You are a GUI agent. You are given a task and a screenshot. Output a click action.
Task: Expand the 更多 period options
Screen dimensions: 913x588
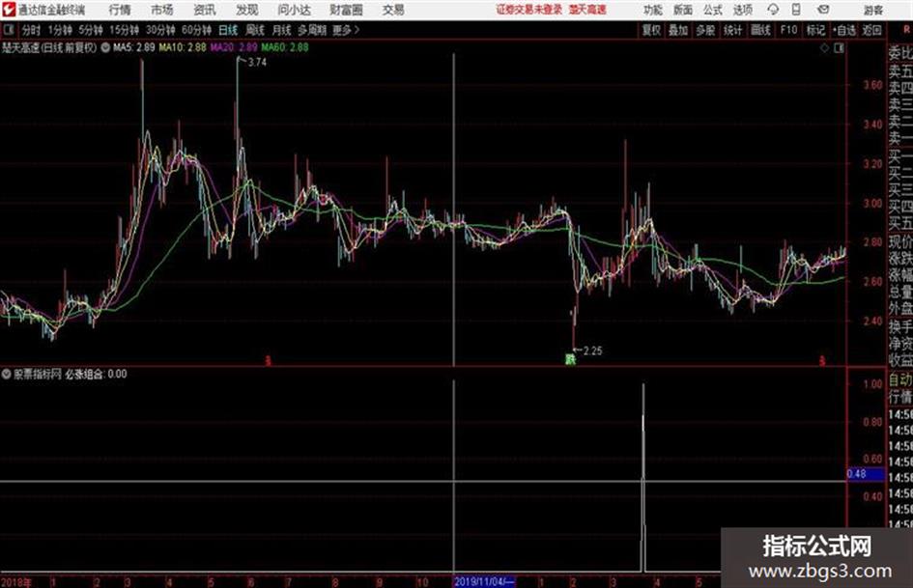[x=345, y=30]
